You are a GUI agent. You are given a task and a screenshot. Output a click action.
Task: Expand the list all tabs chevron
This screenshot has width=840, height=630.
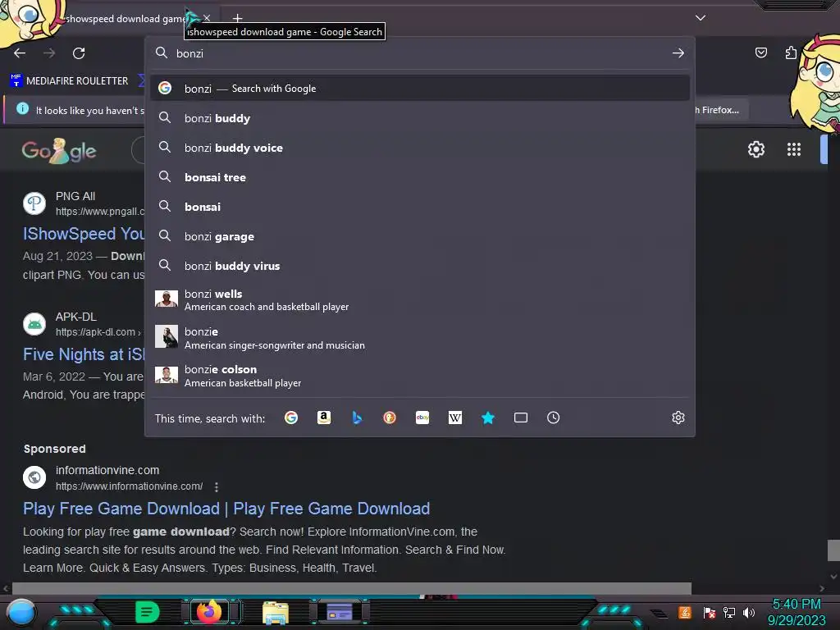tap(701, 18)
